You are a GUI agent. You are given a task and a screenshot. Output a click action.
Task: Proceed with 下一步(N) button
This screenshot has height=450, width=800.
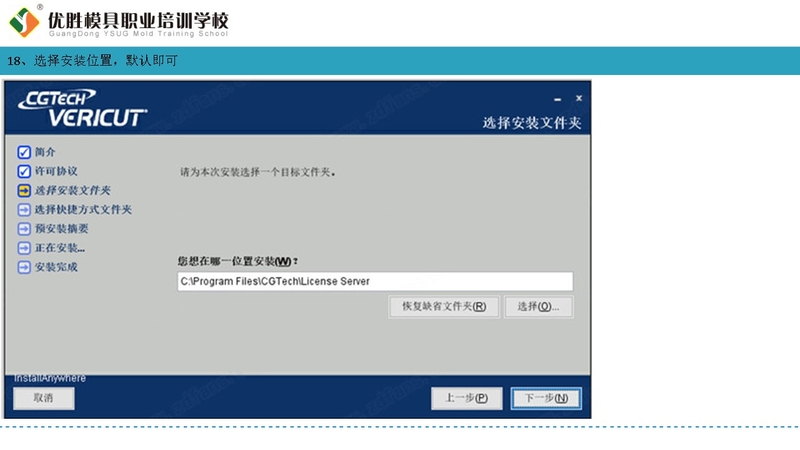545,398
